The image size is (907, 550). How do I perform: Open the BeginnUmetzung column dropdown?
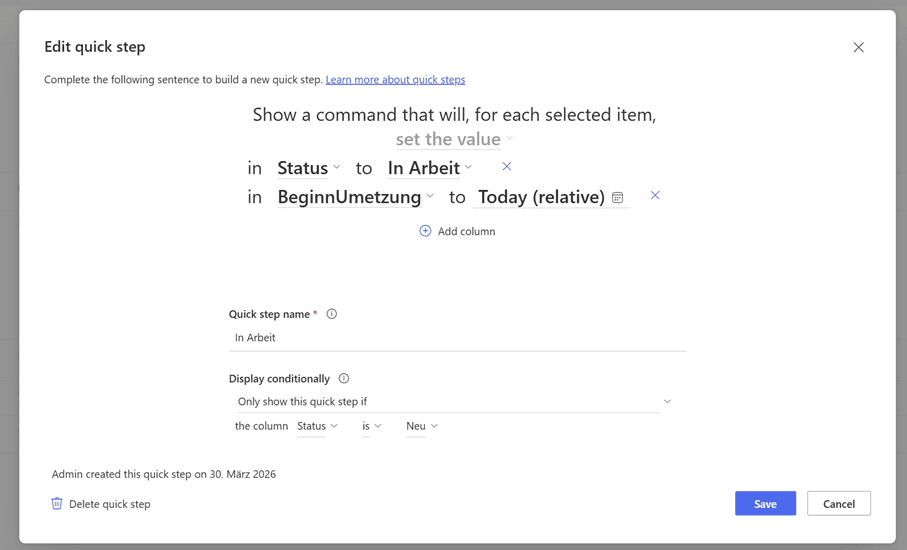[356, 197]
